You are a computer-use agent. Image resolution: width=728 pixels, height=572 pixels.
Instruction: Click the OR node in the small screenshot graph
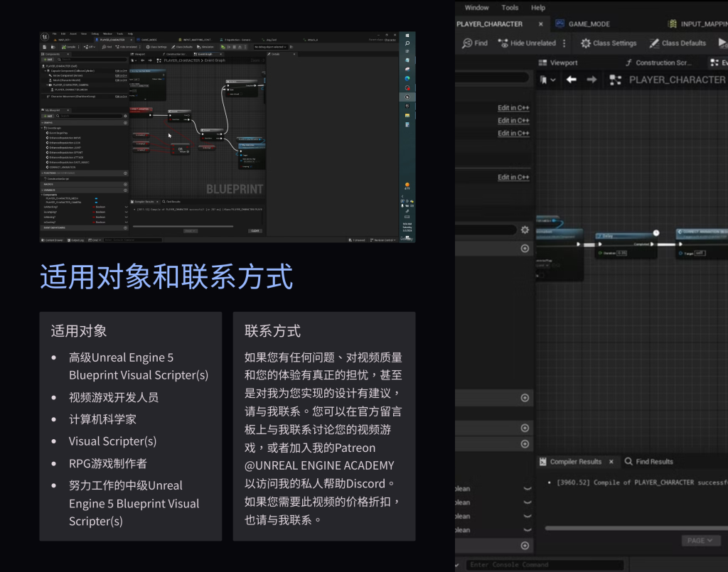pos(181,149)
